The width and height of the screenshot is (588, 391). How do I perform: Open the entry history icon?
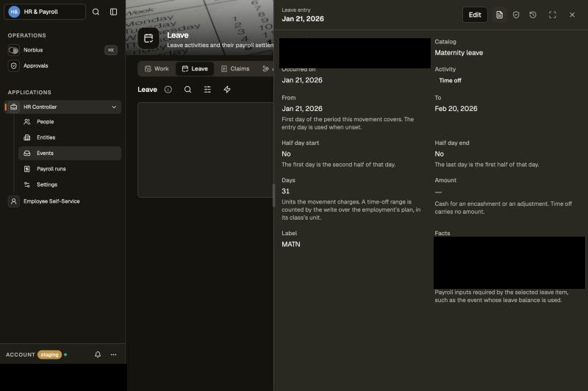(x=533, y=15)
